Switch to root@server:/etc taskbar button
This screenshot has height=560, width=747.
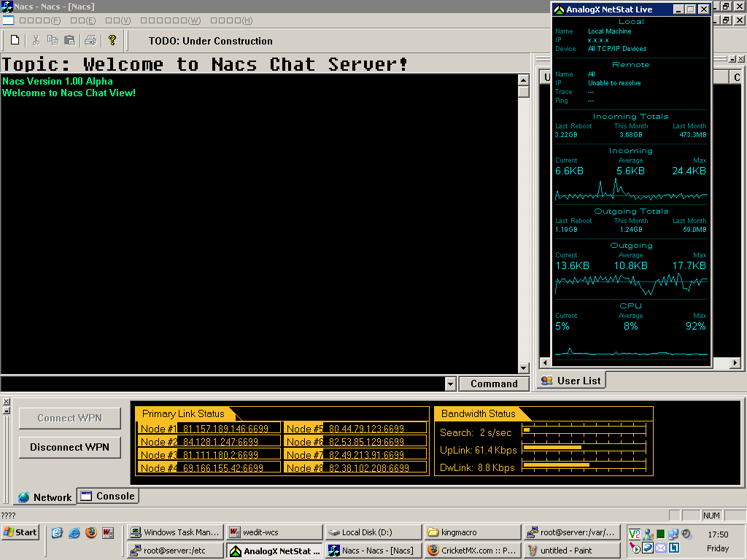175,551
